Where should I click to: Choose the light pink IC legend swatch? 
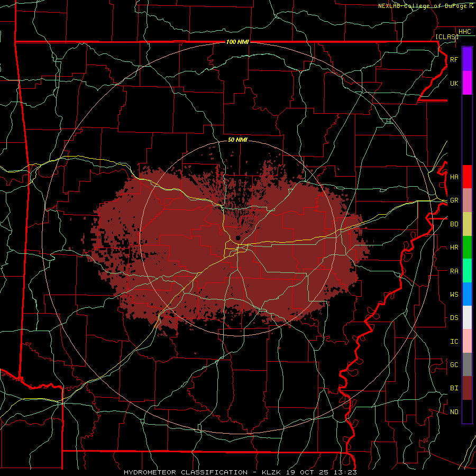point(467,341)
